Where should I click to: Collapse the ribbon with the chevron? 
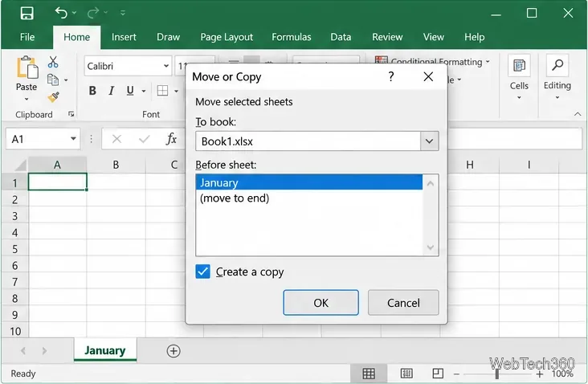578,114
